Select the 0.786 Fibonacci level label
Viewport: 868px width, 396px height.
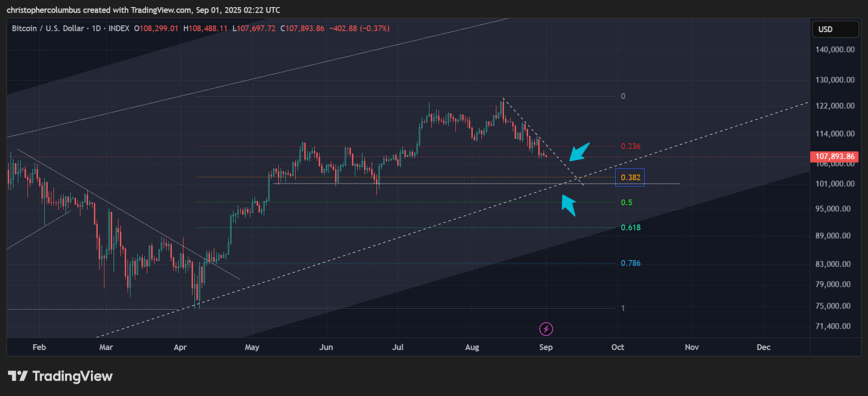click(631, 263)
